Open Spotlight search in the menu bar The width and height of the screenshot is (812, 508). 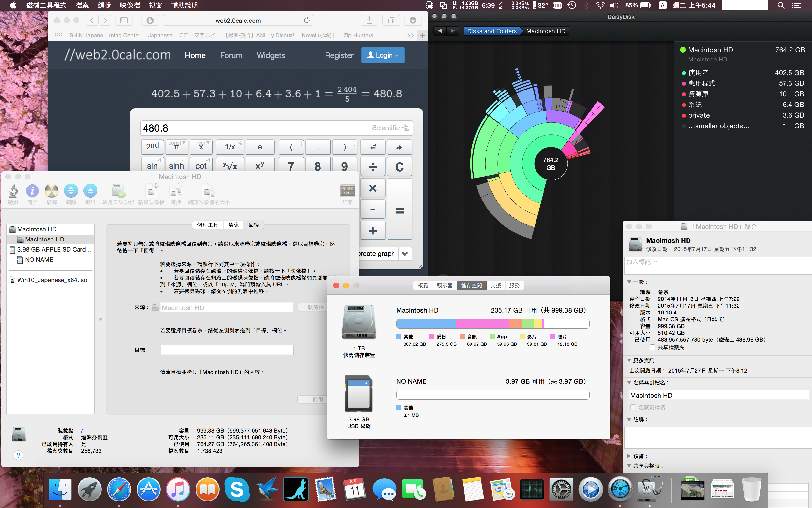781,5
